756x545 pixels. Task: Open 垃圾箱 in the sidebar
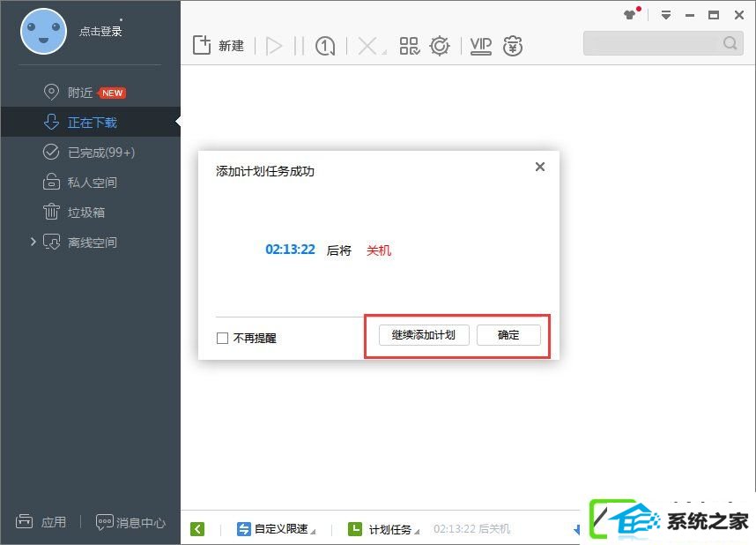point(92,213)
